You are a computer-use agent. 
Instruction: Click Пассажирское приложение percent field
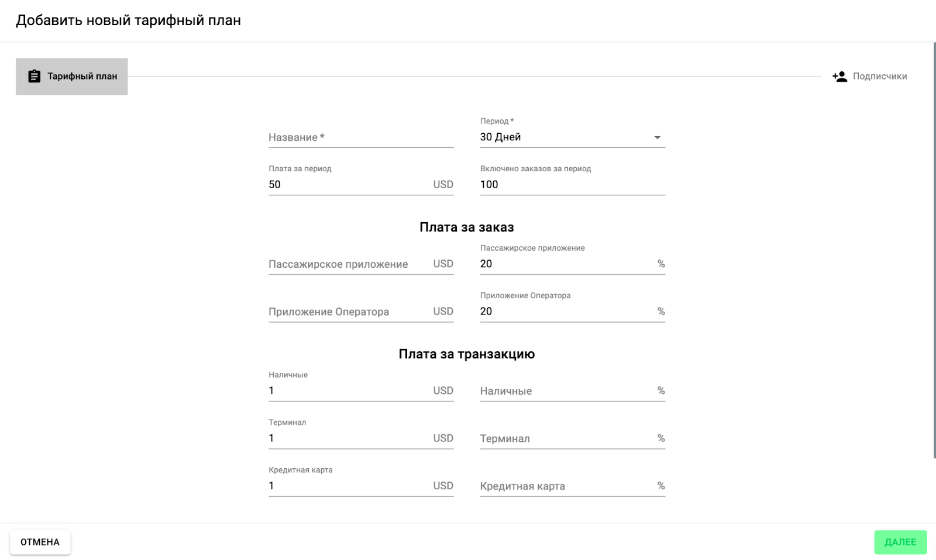(565, 264)
